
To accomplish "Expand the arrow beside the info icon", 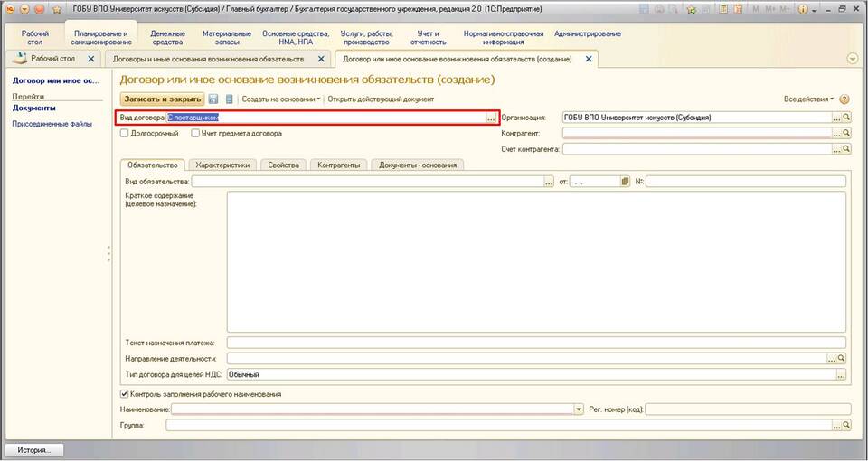I will [815, 11].
